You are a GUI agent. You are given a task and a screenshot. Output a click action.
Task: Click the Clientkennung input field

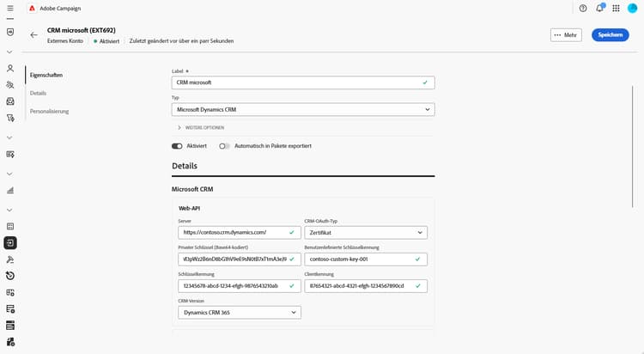[x=366, y=286]
